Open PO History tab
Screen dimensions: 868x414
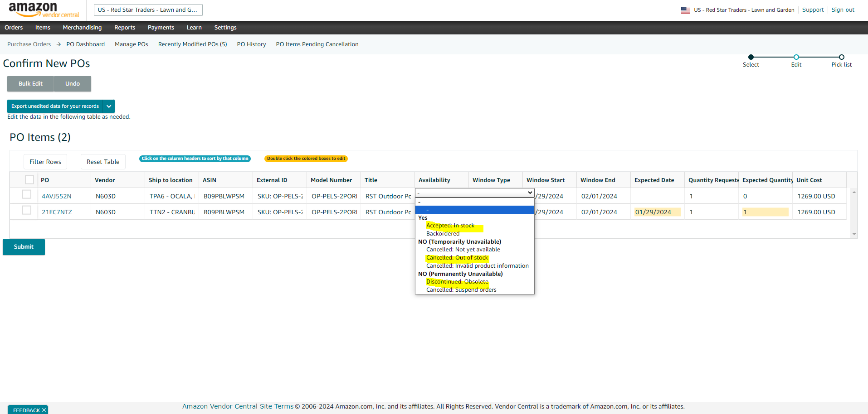(251, 44)
